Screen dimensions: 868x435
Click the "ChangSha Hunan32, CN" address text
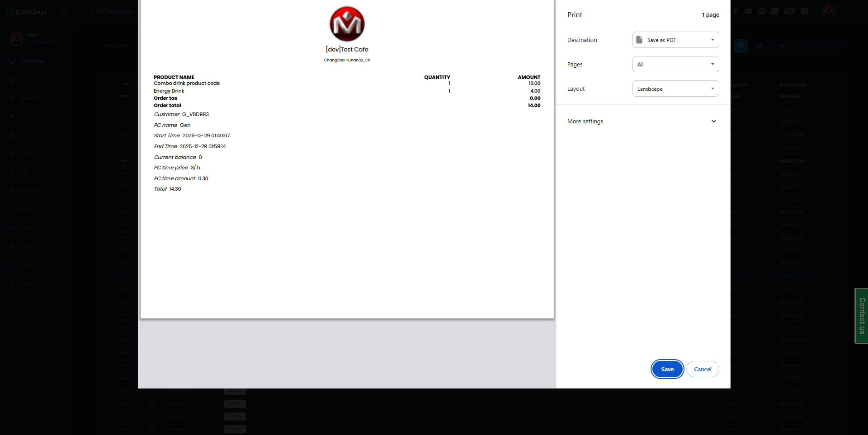(347, 60)
